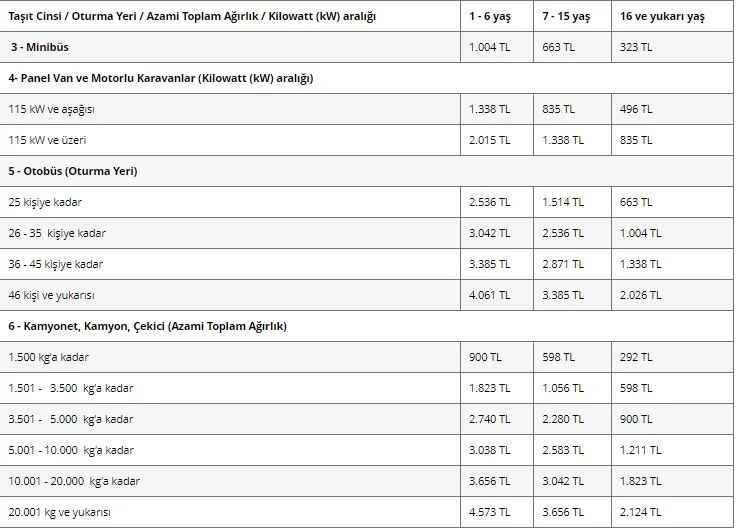Click the '3 - Minibüs' row label

[x=40, y=47]
